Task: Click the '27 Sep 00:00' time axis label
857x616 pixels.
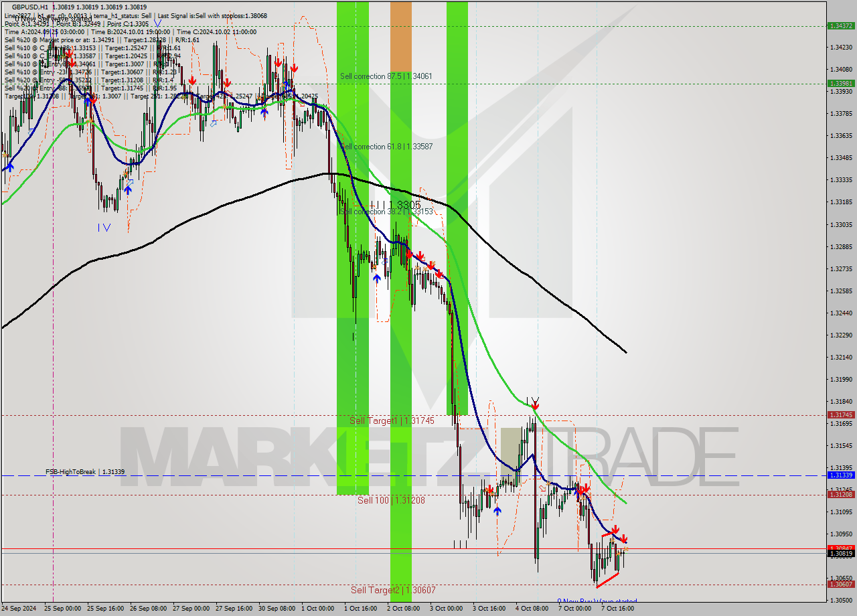Action: [191, 609]
